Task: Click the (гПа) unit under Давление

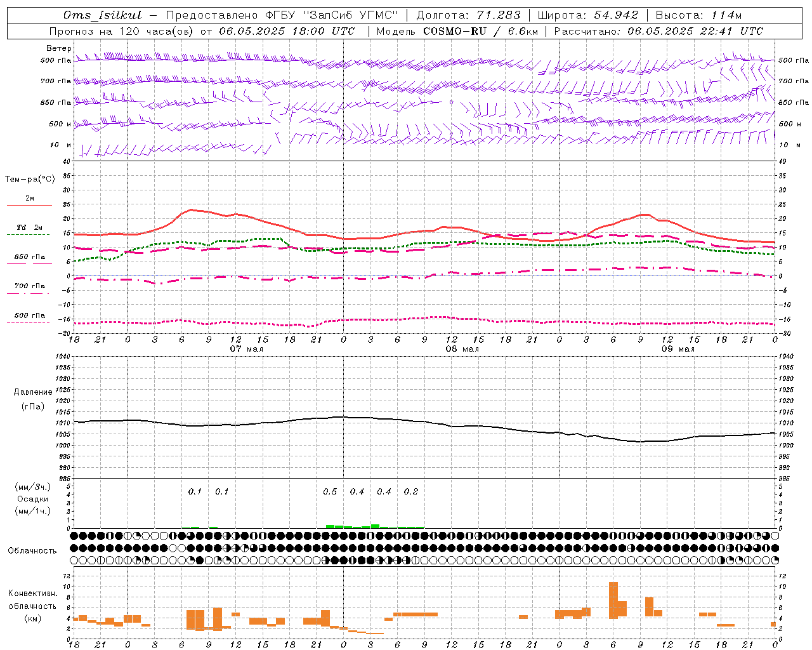Action: pos(32,407)
